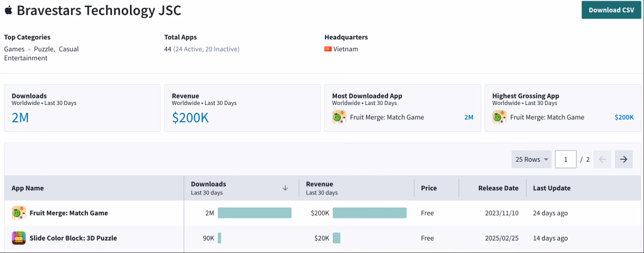Viewport: 644px width, 253px height.
Task: Click the page number input field
Action: pyautogui.click(x=565, y=159)
